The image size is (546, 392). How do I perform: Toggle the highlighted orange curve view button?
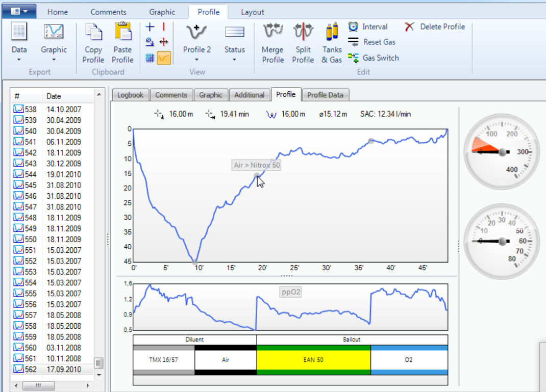(164, 58)
